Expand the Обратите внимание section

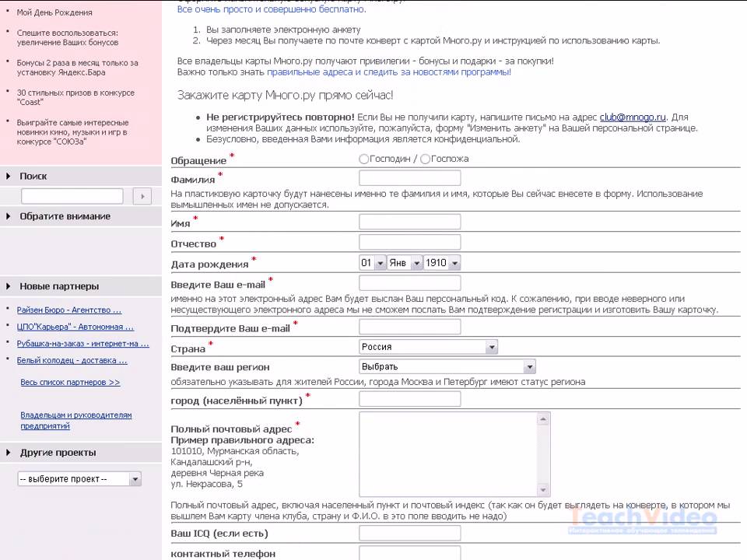[81, 216]
